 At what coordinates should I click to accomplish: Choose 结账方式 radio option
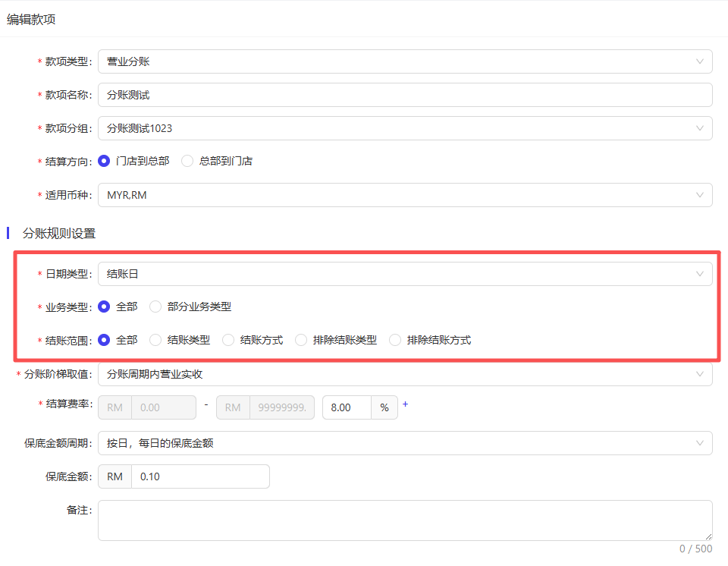pyautogui.click(x=229, y=340)
